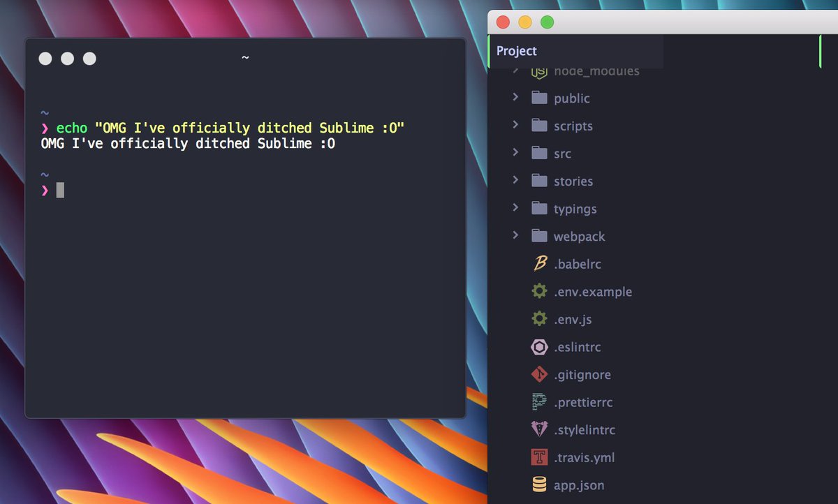Expand the typings folder chevron

point(515,207)
